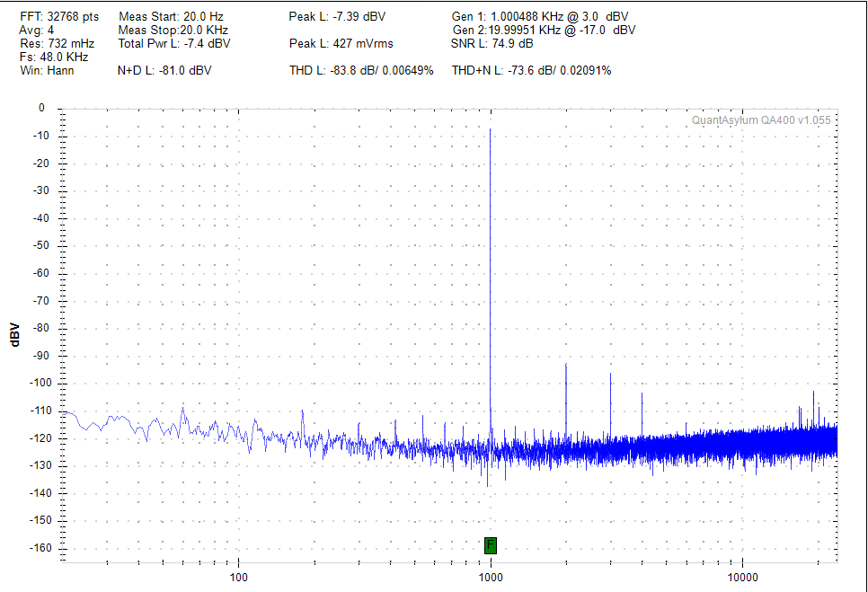868x592 pixels.
Task: Select 'THD L: -83.8 dB/ 0.00649%' text
Action: point(361,70)
